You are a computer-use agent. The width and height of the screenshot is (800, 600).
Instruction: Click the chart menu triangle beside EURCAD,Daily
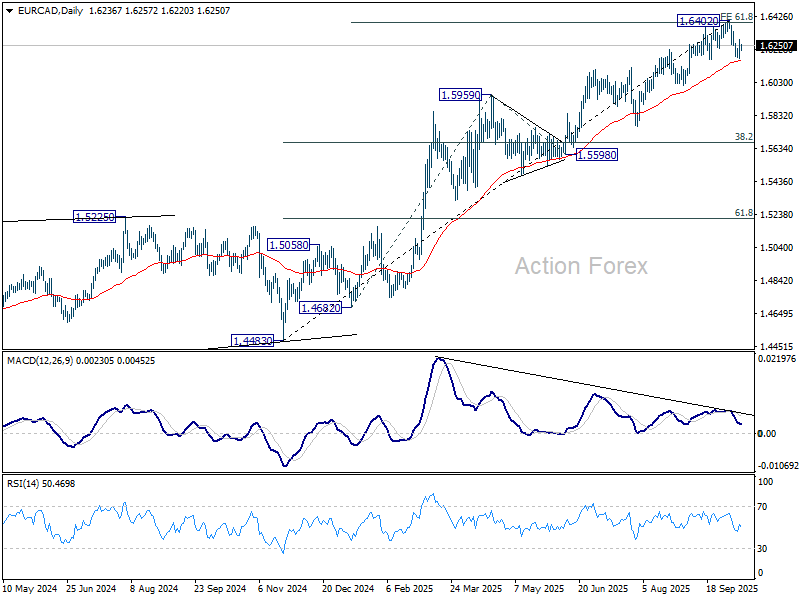pos(10,11)
